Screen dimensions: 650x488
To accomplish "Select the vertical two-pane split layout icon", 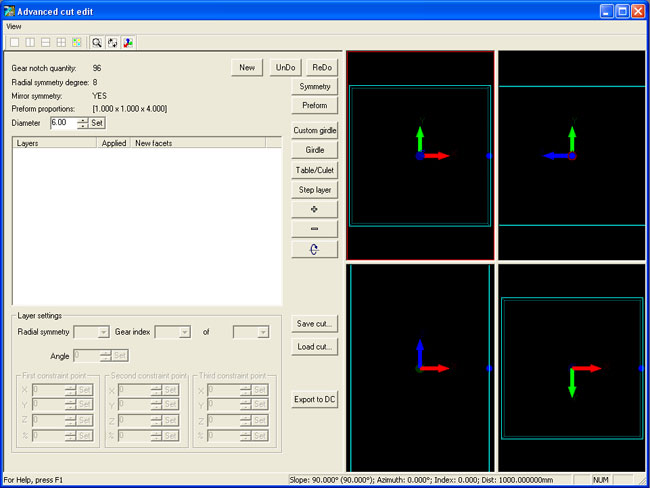I will [30, 42].
